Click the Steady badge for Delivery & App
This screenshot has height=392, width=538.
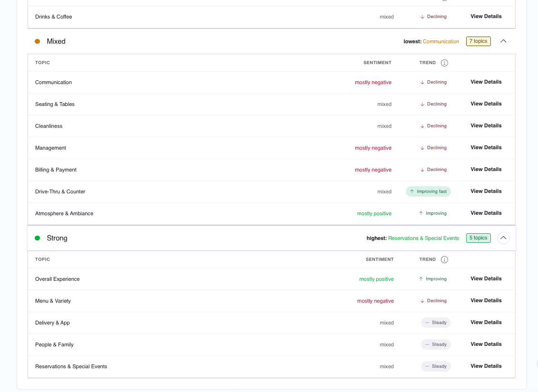coord(436,323)
